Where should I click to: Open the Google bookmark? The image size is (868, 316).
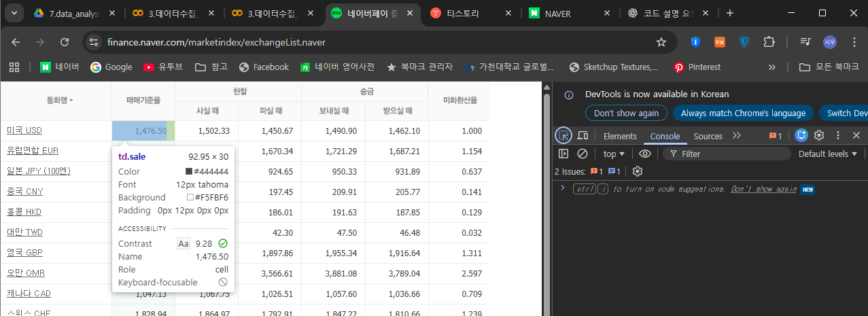111,67
